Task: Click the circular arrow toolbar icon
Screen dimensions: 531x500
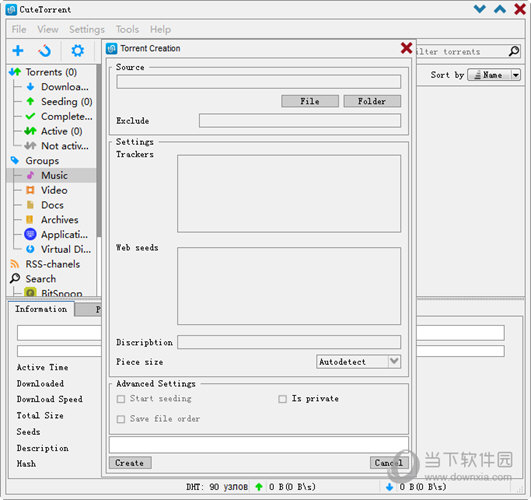Action: tap(44, 51)
